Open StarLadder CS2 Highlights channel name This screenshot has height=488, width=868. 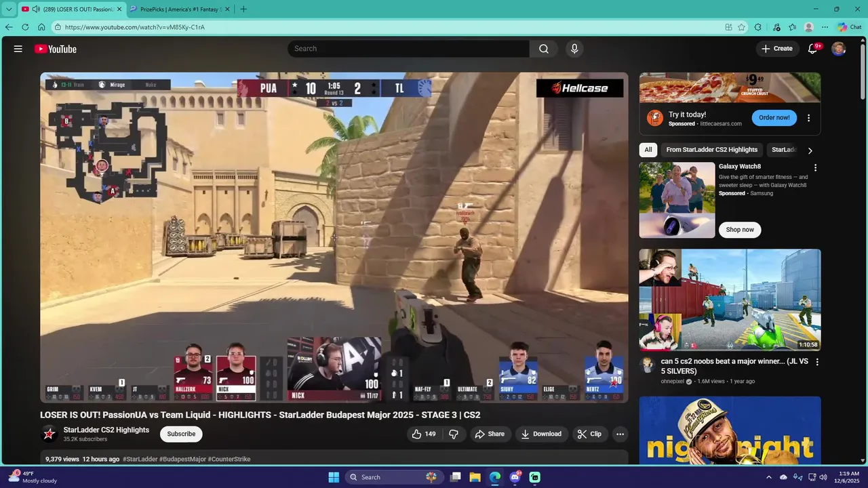point(106,430)
